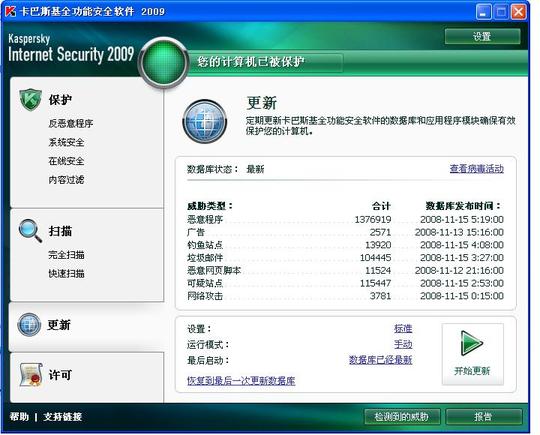Image resolution: width=540 pixels, height=435 pixels.
Task: Click the 垃圾邮件 threat row
Action: pos(345,258)
